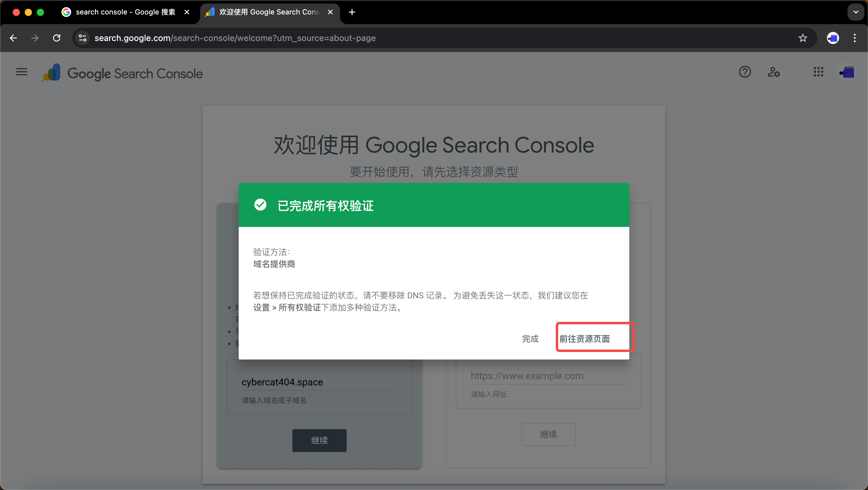Click the Google Search Console logo
Viewport: 868px width, 490px height.
122,73
